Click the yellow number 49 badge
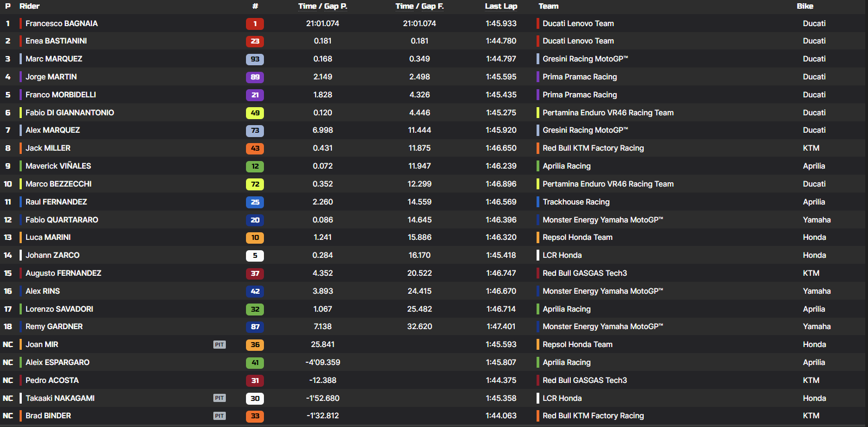 255,113
